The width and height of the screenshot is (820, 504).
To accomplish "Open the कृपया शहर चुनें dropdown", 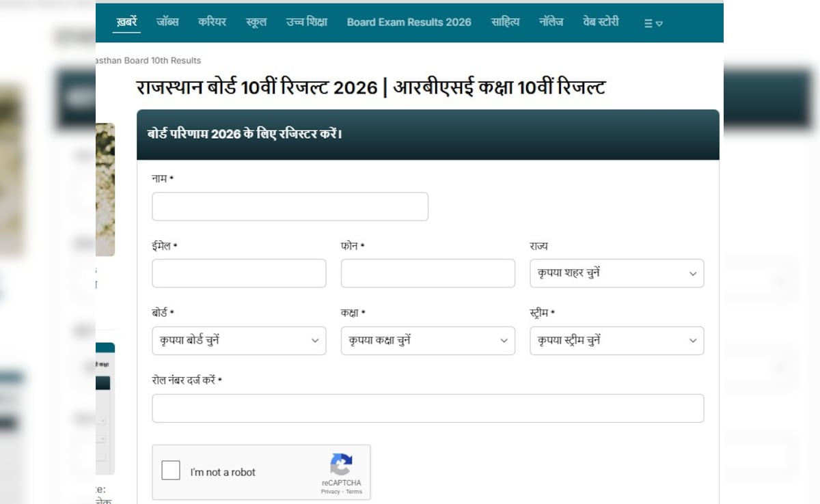I will [616, 273].
